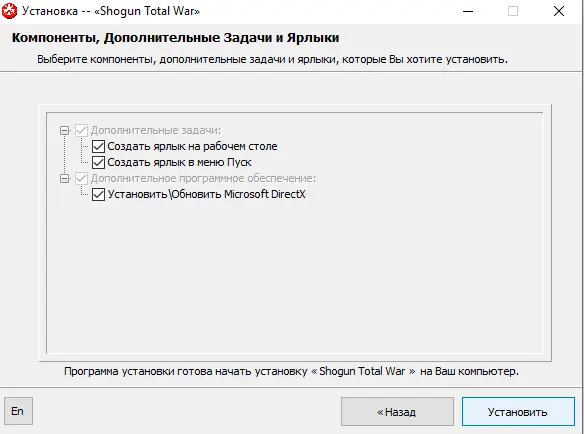Select the 'Создать ярлык на рабочем столе' label

point(192,146)
